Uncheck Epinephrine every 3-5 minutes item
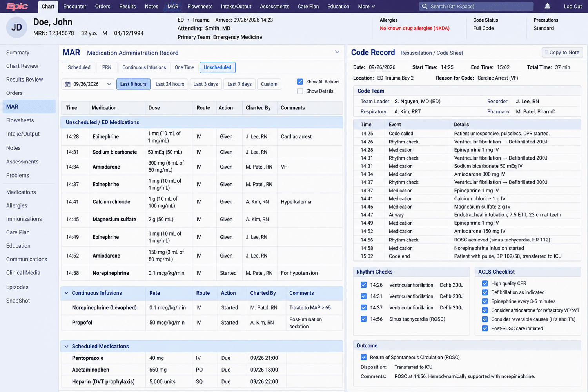This screenshot has width=588, height=392. click(485, 301)
